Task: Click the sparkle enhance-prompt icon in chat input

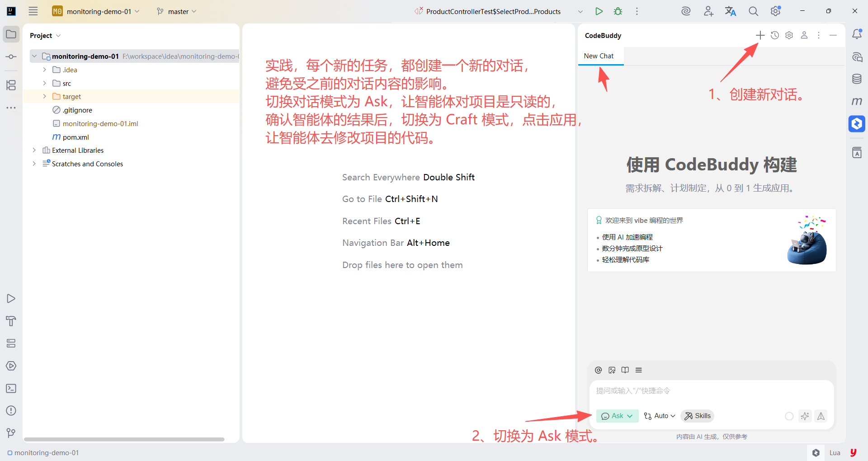Action: click(x=805, y=416)
